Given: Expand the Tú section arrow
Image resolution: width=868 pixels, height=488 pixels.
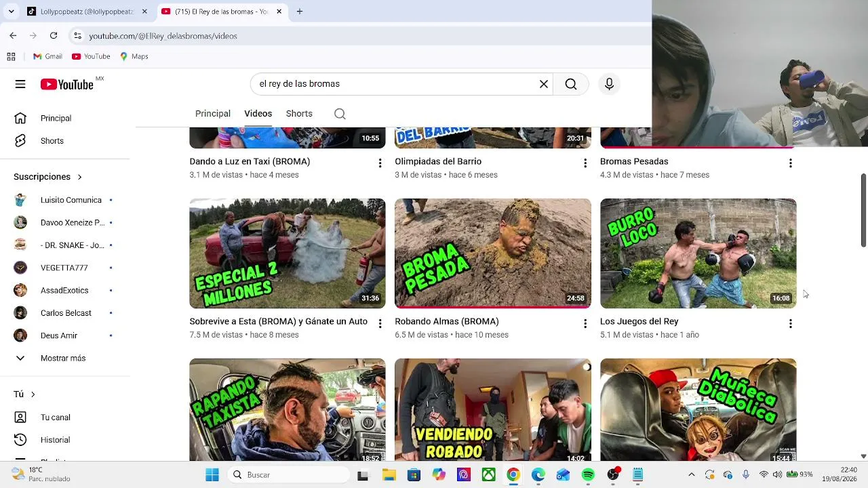Looking at the screenshot, I should click(x=33, y=394).
